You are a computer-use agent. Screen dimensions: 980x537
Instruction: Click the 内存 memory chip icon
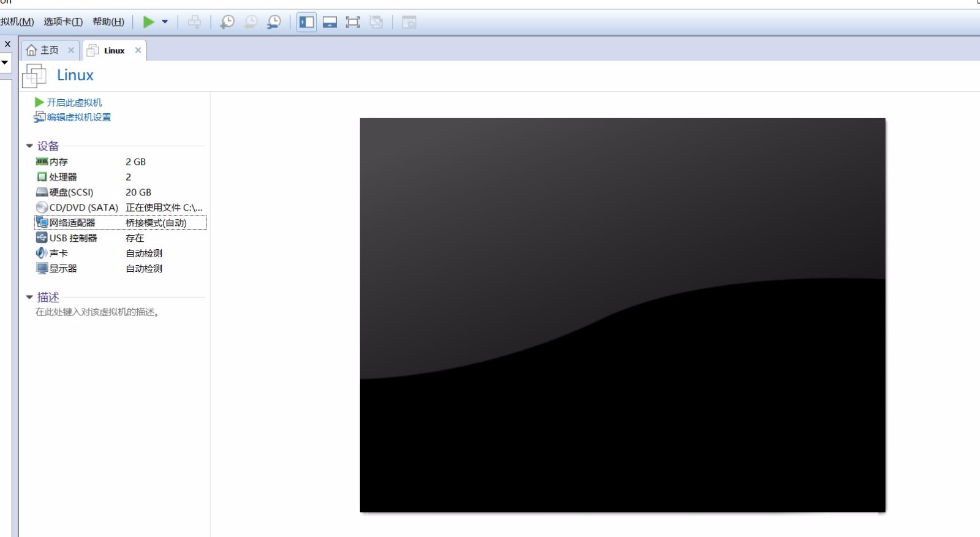point(42,162)
